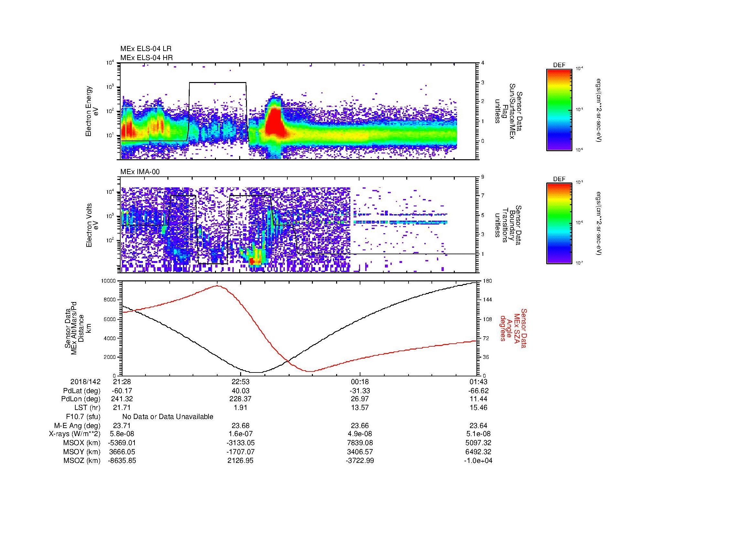This screenshot has width=756, height=534.
Task: Click the 'LST (hr)' row label
Action: click(x=87, y=407)
